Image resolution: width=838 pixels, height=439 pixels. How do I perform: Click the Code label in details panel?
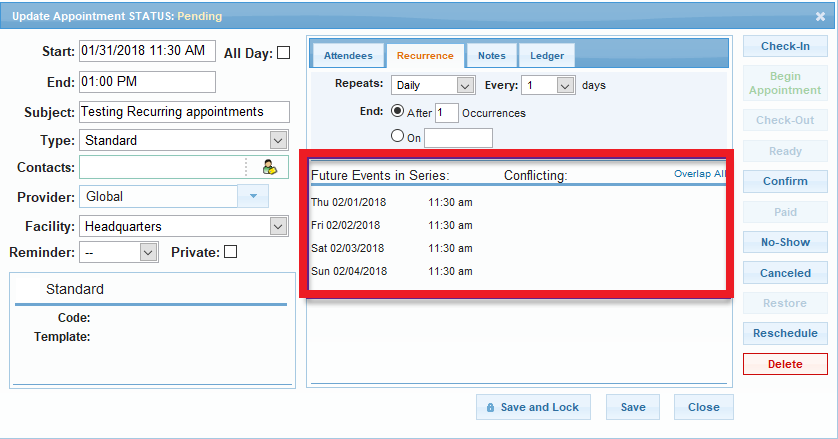click(x=74, y=318)
